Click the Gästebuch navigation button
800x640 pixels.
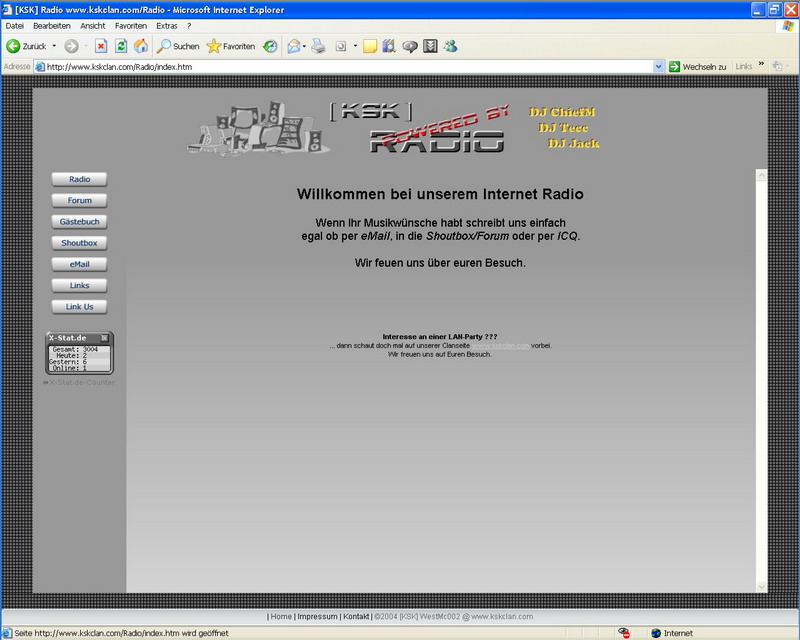[79, 222]
